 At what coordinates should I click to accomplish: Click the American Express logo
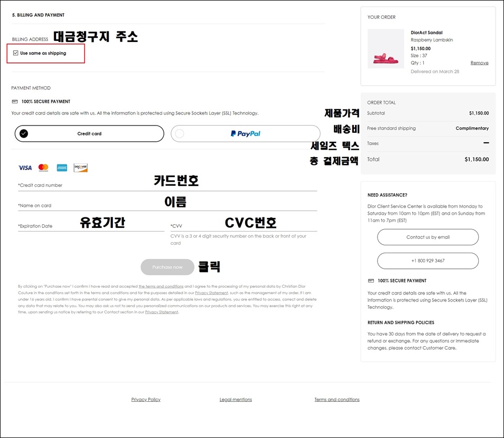point(62,168)
